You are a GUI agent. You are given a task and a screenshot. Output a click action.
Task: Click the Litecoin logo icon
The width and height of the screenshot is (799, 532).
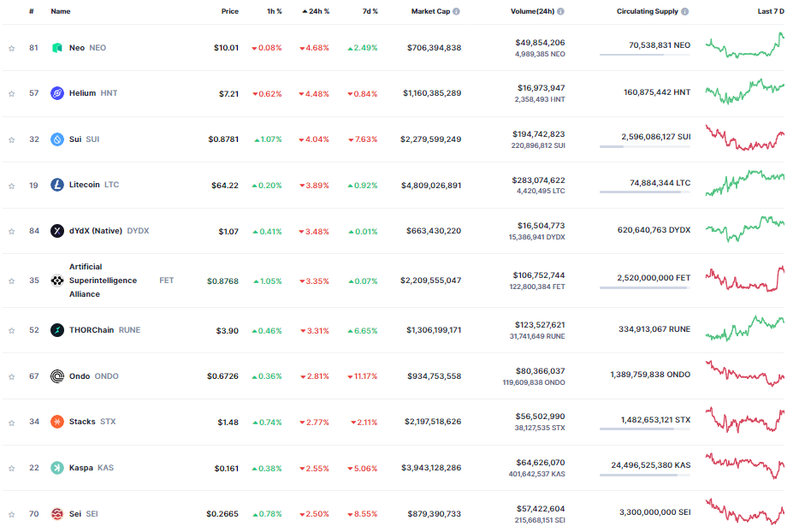tap(57, 185)
